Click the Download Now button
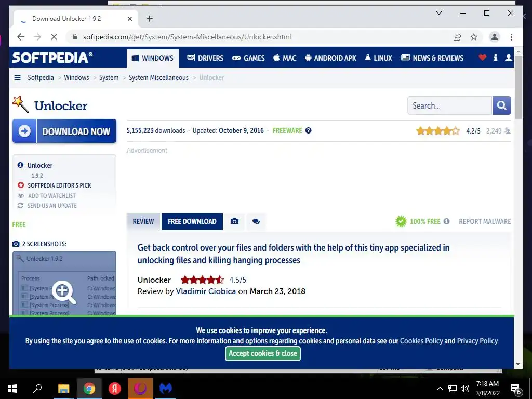 (64, 131)
